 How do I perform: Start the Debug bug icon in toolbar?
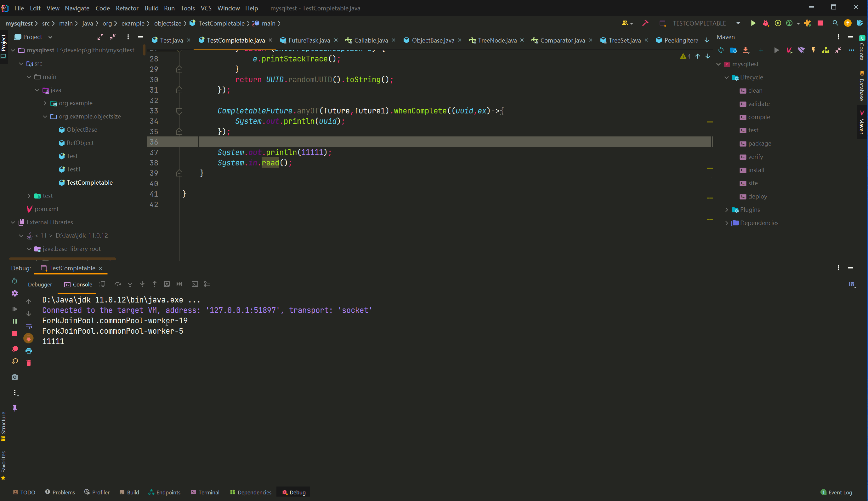766,23
